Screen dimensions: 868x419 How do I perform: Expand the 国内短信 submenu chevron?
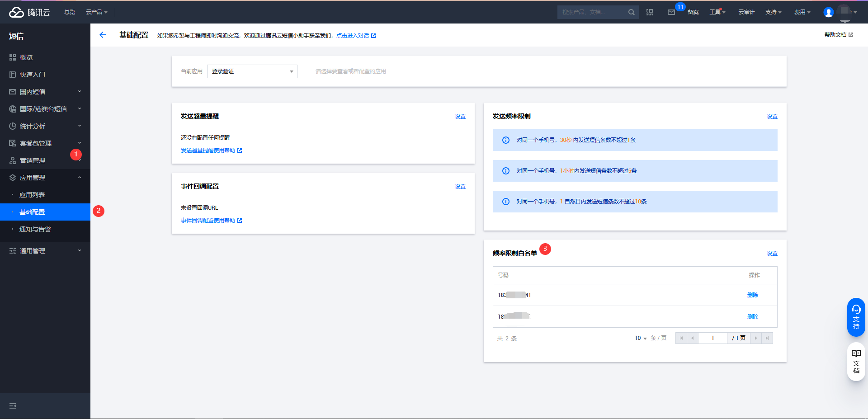click(80, 92)
